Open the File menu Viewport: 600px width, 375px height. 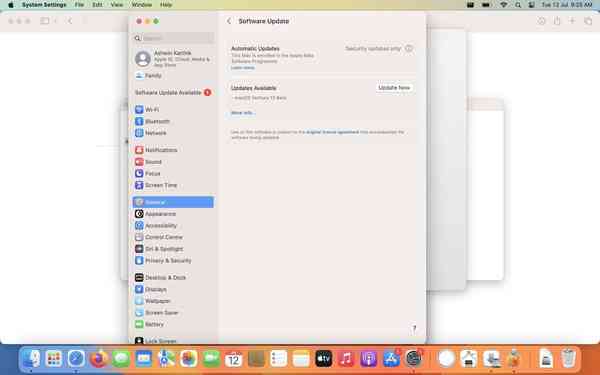pos(79,5)
